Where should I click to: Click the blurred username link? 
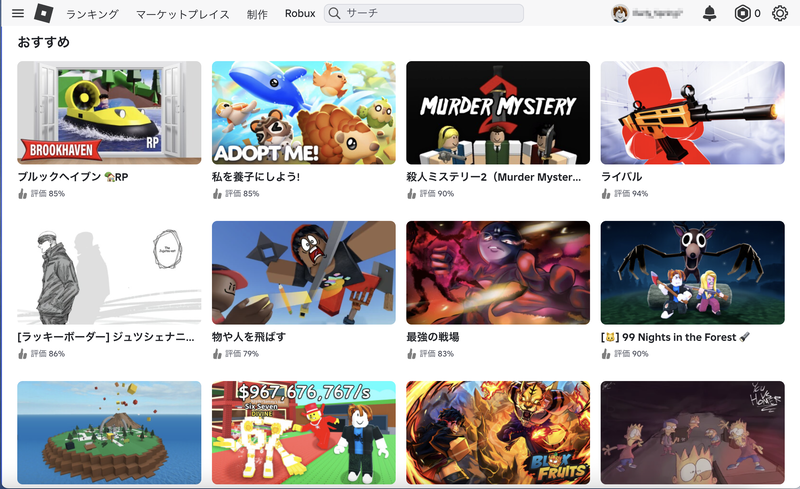pos(657,13)
